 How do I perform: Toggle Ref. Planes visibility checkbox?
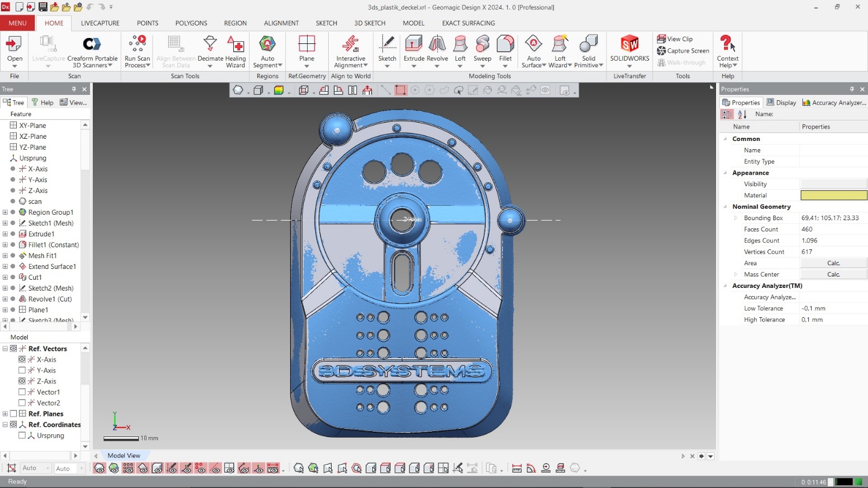click(x=14, y=414)
